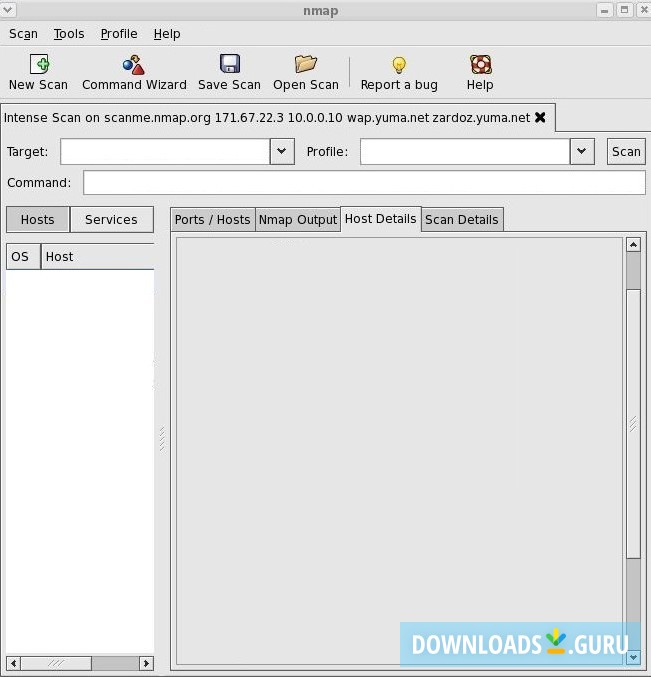
Task: Switch to Host Details tab
Action: [381, 218]
